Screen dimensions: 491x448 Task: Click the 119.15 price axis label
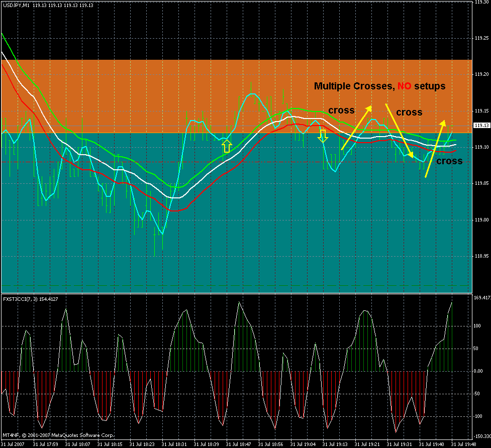481,111
